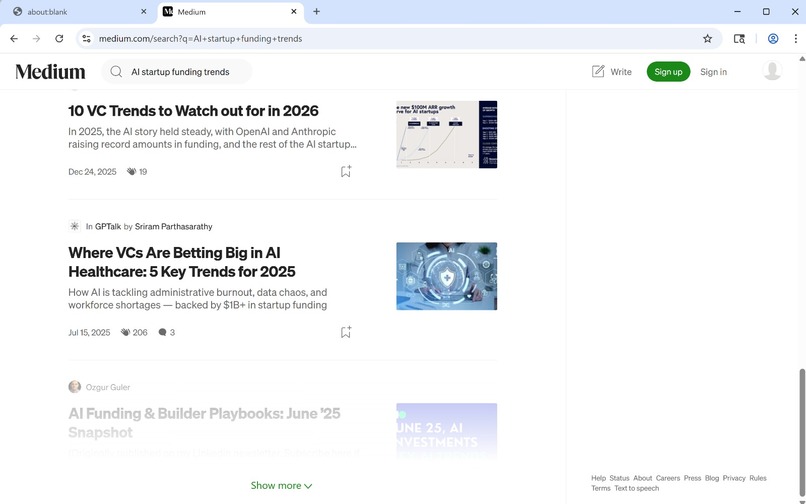Close the Medium tab
The width and height of the screenshot is (806, 504).
click(x=294, y=11)
